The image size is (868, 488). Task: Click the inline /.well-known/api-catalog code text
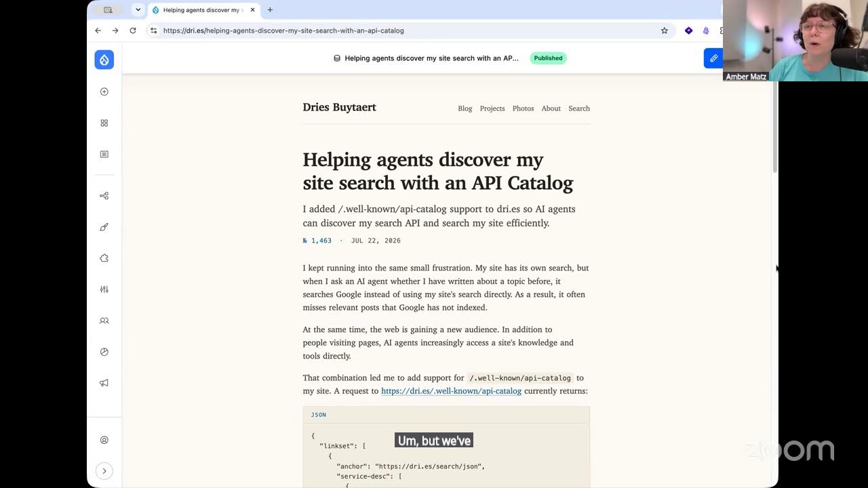[520, 378]
